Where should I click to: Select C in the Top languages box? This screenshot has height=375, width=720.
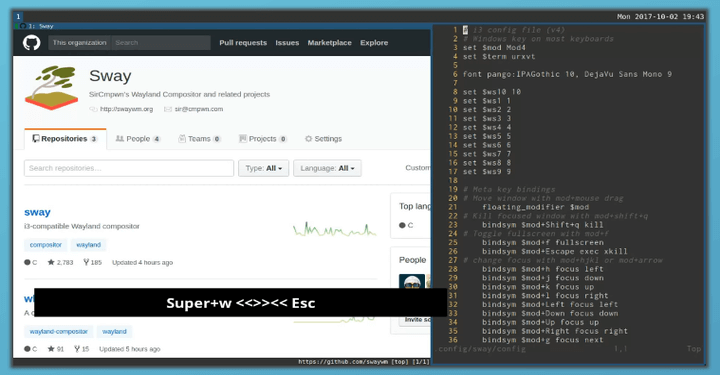[406, 225]
